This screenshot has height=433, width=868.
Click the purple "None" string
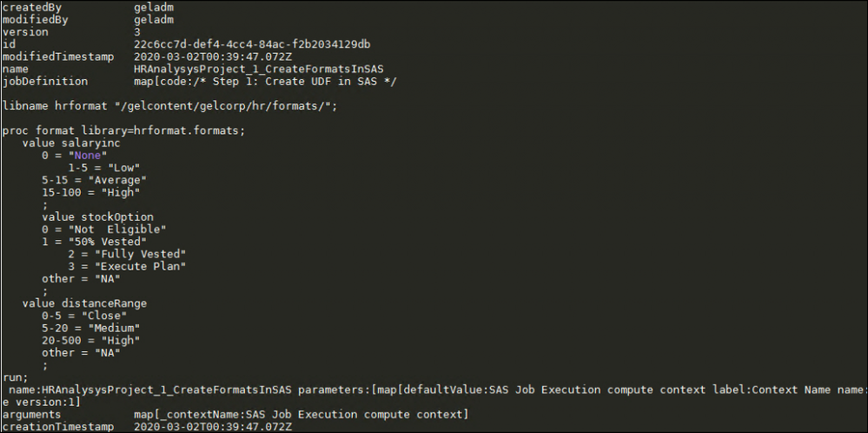pos(89,155)
